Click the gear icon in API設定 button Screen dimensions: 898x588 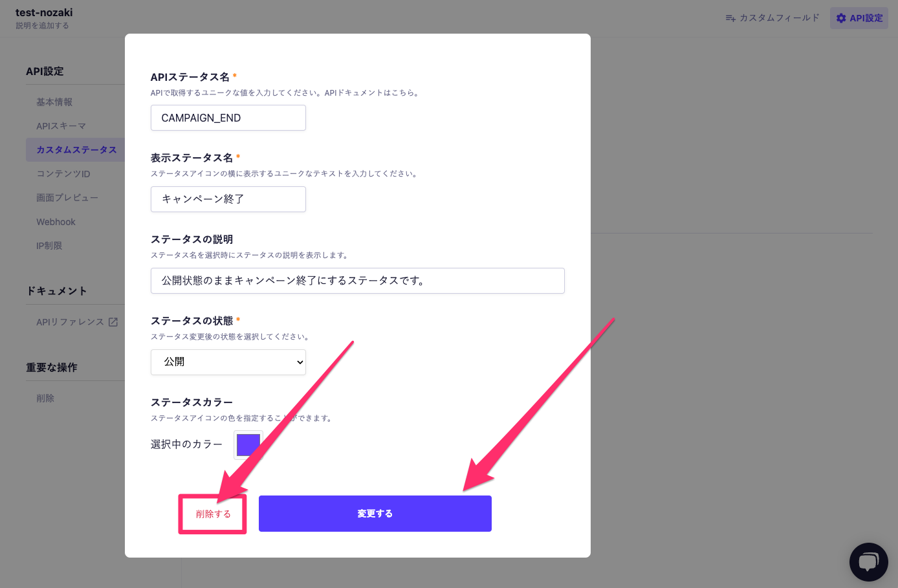[x=841, y=18]
